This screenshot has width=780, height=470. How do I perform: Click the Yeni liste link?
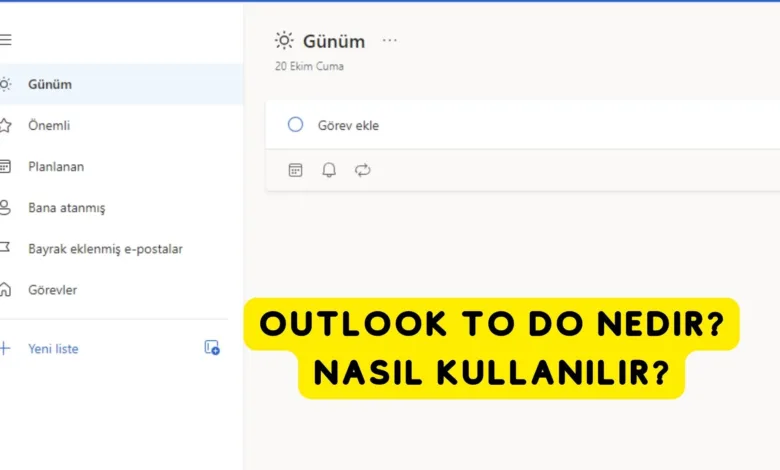click(53, 349)
